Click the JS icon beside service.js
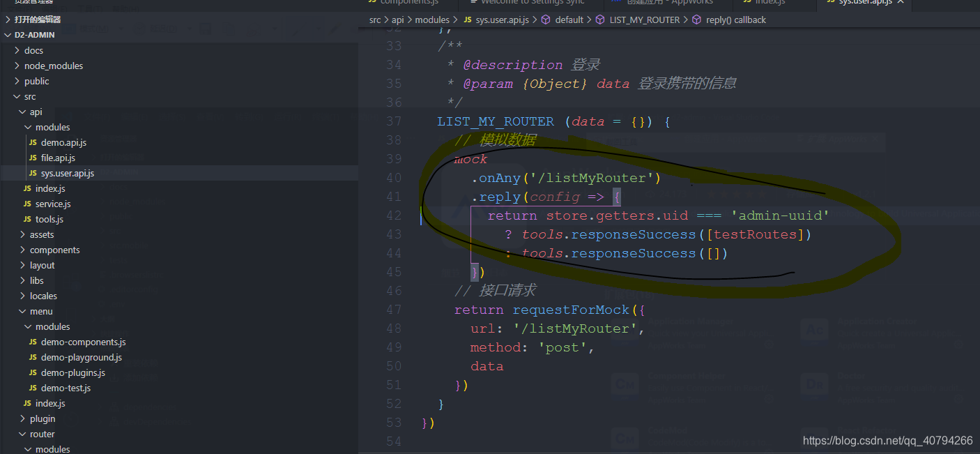Screen dimensions: 980x454 [x=27, y=204]
